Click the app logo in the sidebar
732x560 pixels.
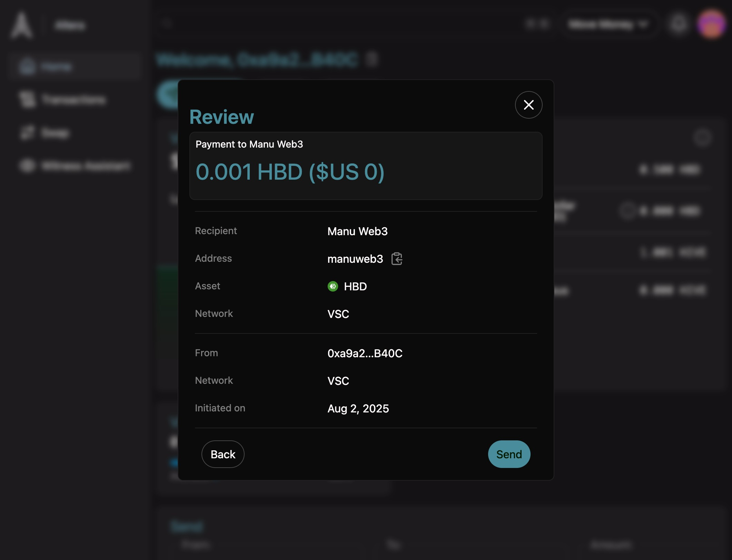click(x=21, y=25)
